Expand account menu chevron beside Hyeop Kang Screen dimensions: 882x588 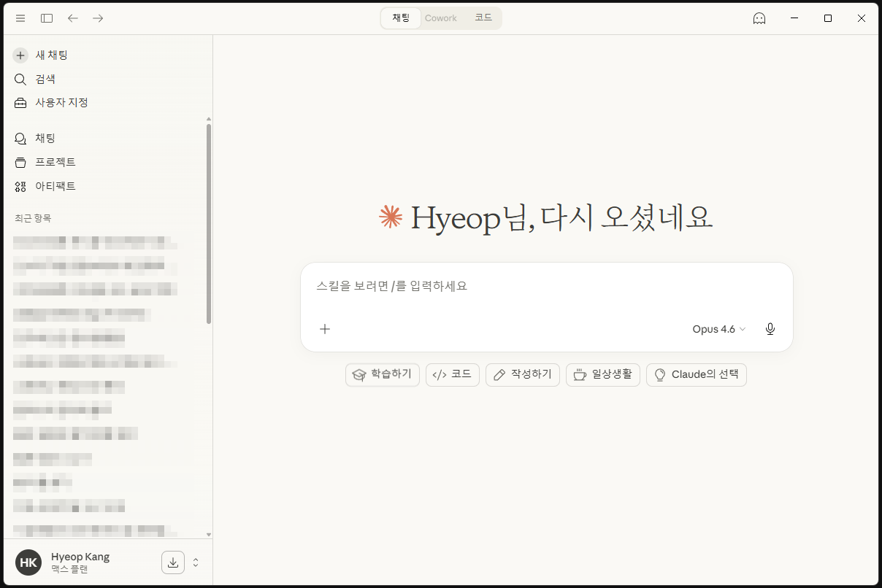(196, 562)
